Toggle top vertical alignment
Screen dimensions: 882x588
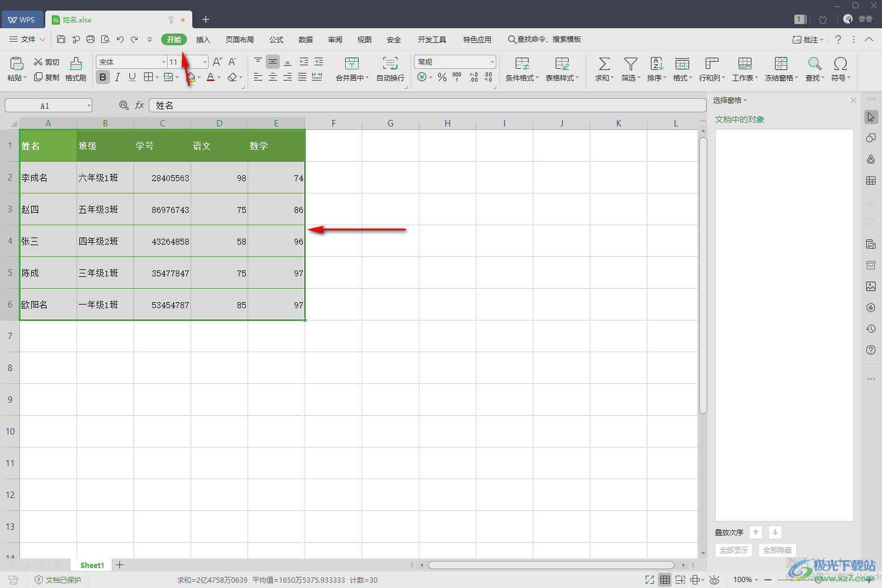pyautogui.click(x=258, y=62)
